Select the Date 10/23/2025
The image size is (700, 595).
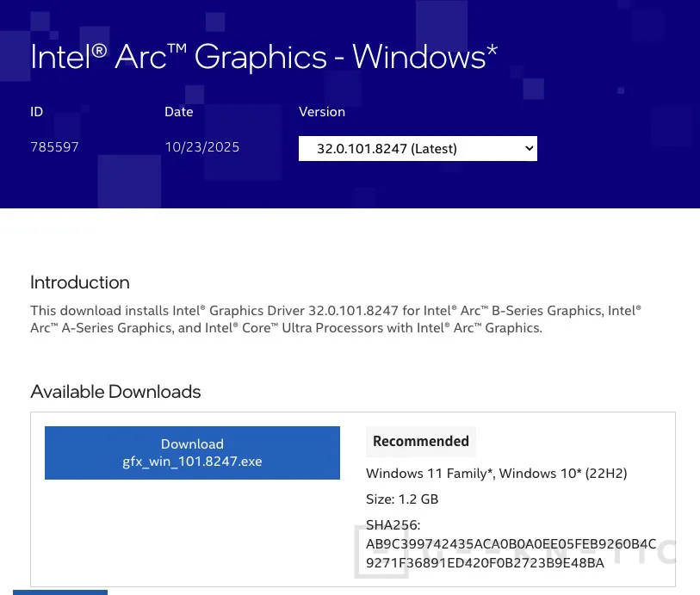pyautogui.click(x=201, y=146)
